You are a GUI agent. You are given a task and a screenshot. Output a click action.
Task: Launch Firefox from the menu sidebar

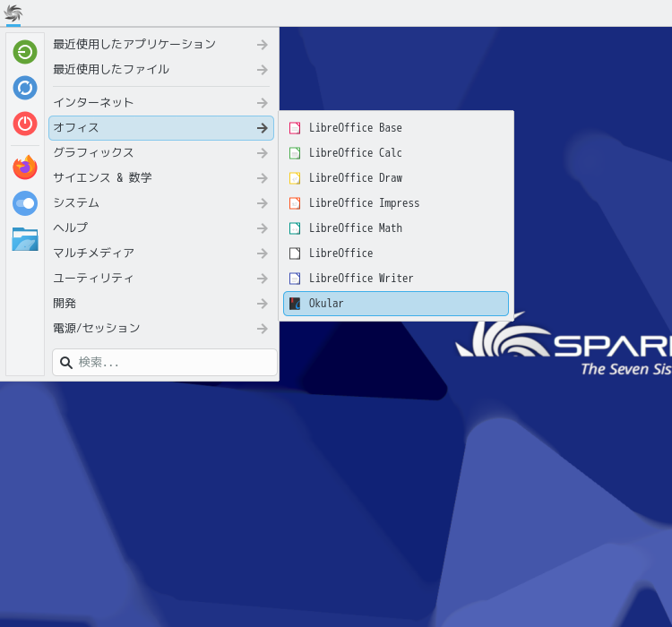coord(25,167)
